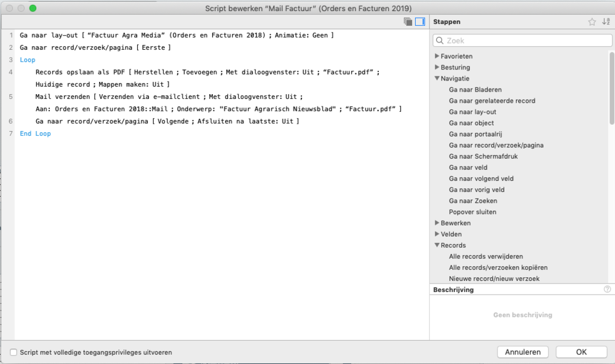This screenshot has height=364, width=615.
Task: Toggle the steps panel visibility icon
Action: 420,22
